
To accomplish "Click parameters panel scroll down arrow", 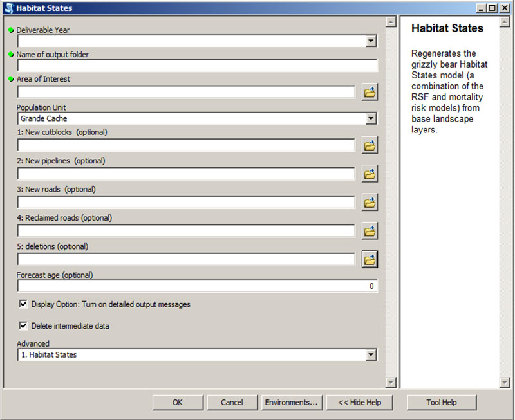I will click(x=391, y=382).
